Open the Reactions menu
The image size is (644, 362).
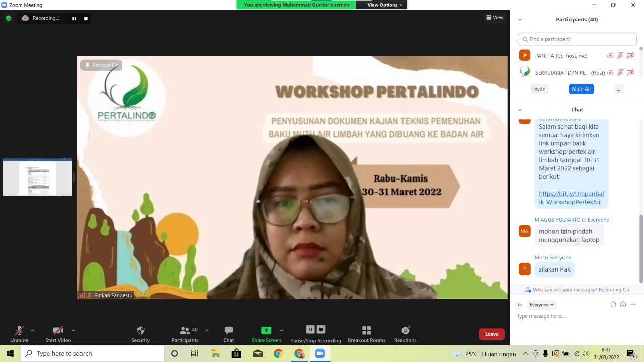(x=405, y=331)
